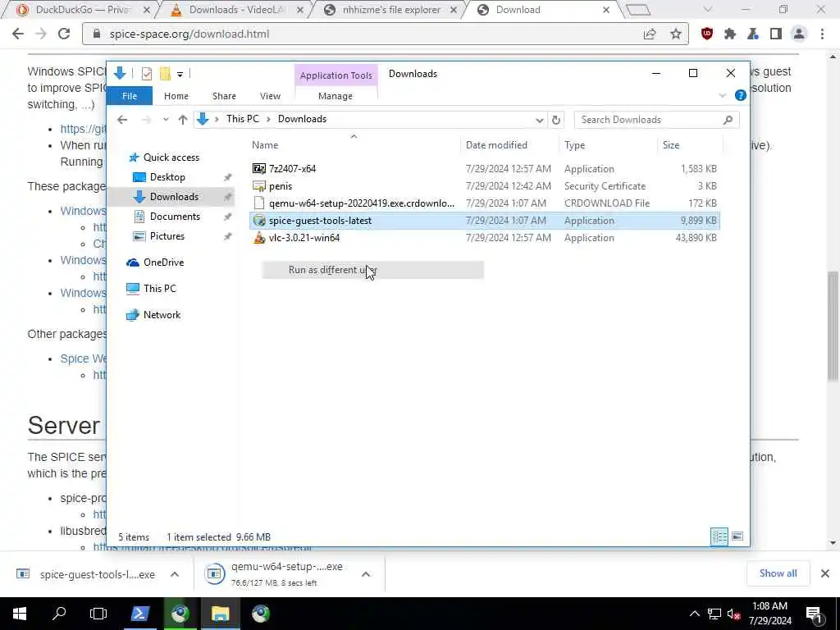Open the address bar history dropdown
The height and width of the screenshot is (630, 840).
pyautogui.click(x=540, y=120)
